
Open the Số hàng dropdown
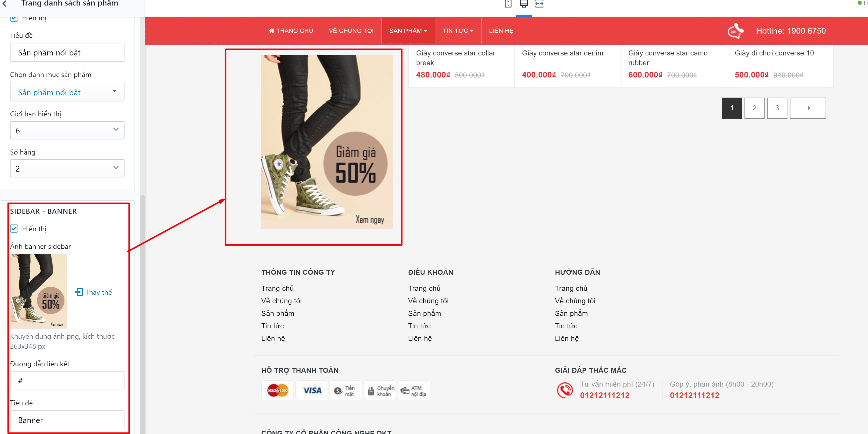coord(67,168)
